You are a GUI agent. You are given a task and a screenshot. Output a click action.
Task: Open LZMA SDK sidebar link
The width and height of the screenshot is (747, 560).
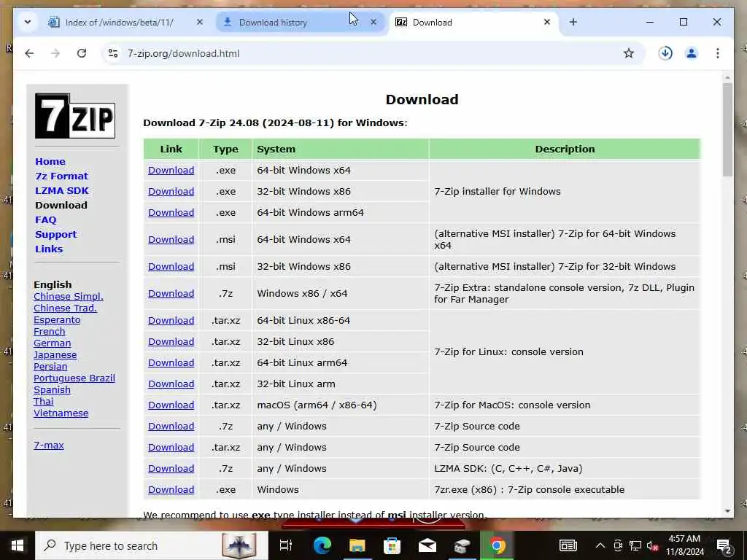click(62, 190)
